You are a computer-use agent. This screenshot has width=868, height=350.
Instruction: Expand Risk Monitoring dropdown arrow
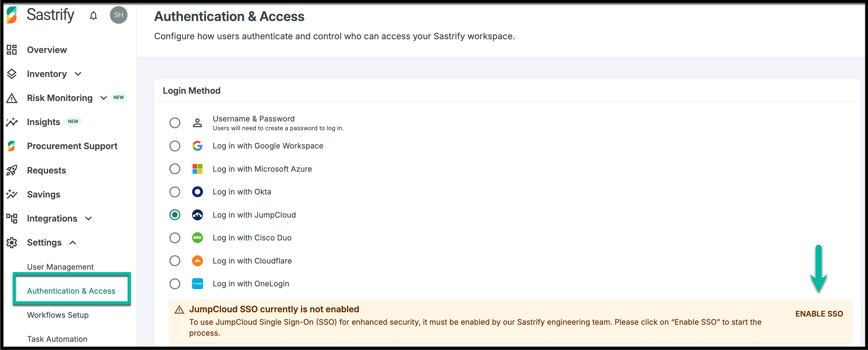coord(103,98)
